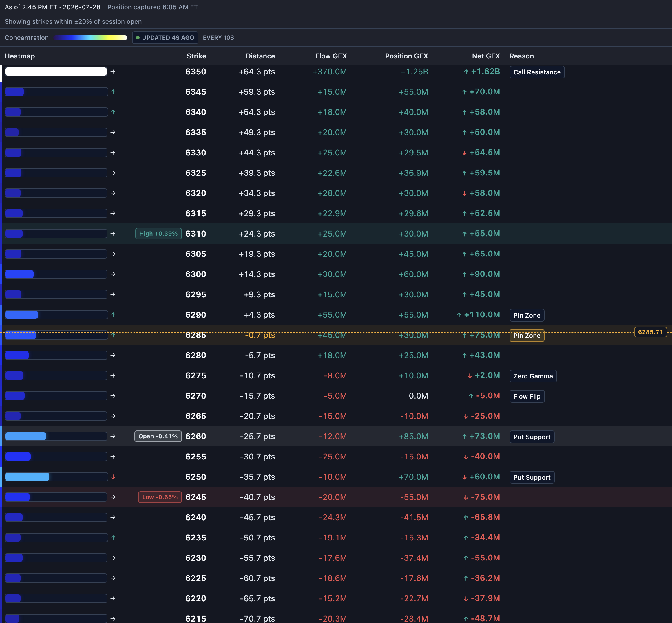
Task: Click the heatmap up arrow for strike 6290
Action: [113, 314]
